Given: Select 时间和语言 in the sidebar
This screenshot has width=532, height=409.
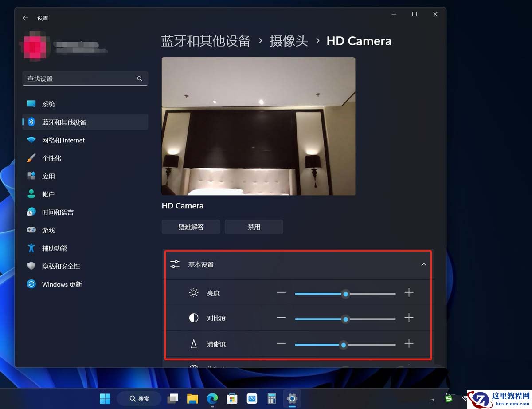Looking at the screenshot, I should pyautogui.click(x=57, y=212).
